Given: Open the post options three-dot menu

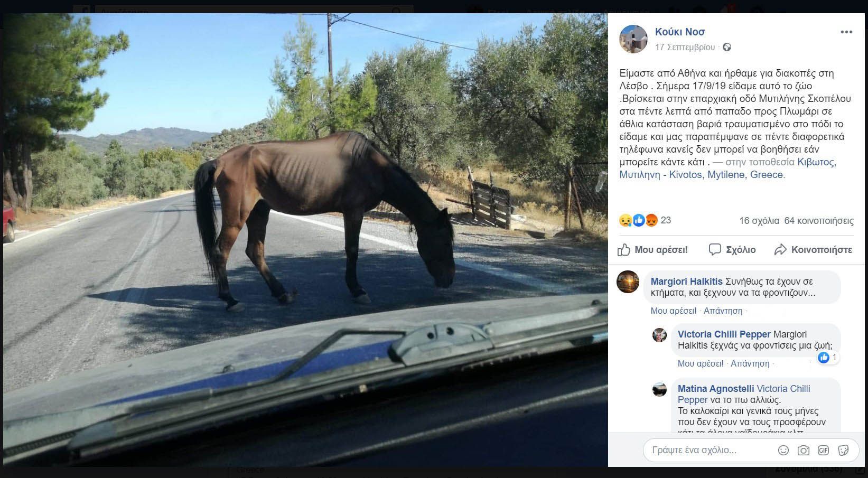Looking at the screenshot, I should pyautogui.click(x=846, y=32).
